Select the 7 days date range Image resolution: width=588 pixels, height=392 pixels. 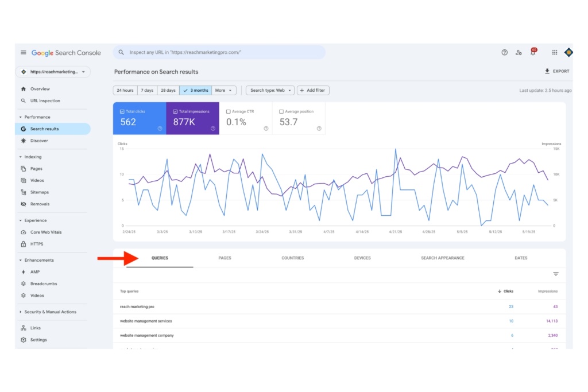pos(147,90)
